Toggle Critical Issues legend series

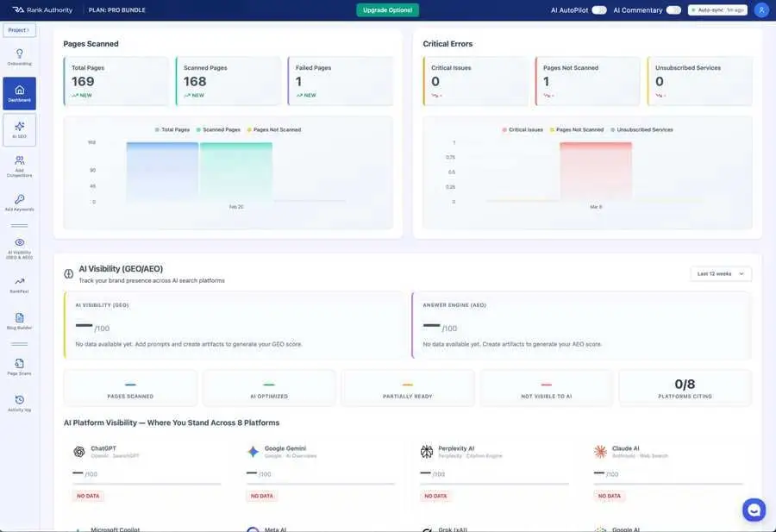523,129
